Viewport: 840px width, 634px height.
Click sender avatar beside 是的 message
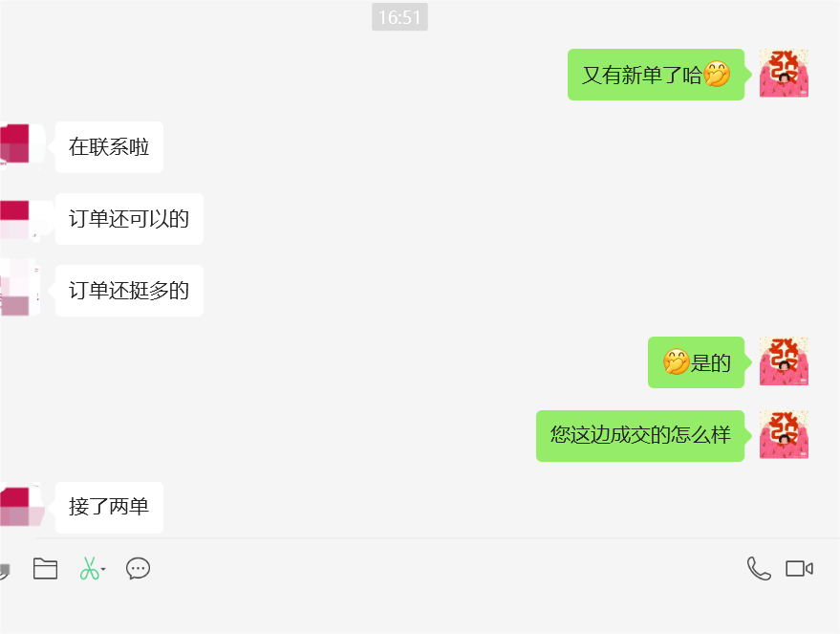[784, 361]
